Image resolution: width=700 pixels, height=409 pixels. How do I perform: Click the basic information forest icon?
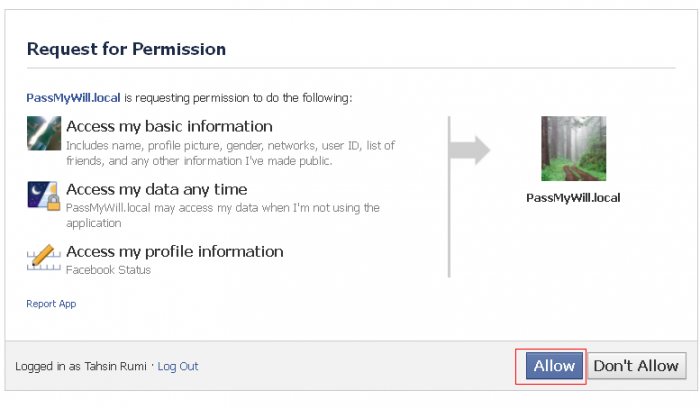tap(44, 133)
